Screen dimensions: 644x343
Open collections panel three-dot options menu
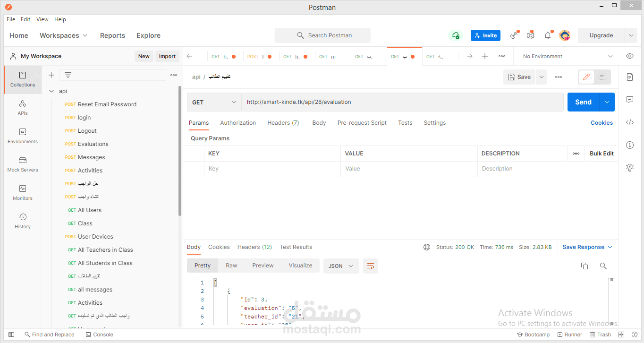click(174, 75)
